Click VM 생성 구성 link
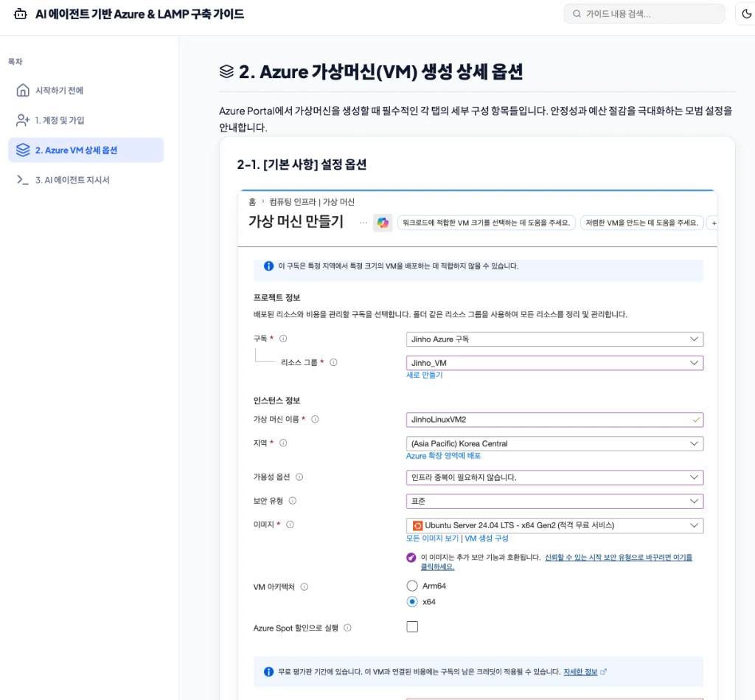 pyautogui.click(x=487, y=538)
